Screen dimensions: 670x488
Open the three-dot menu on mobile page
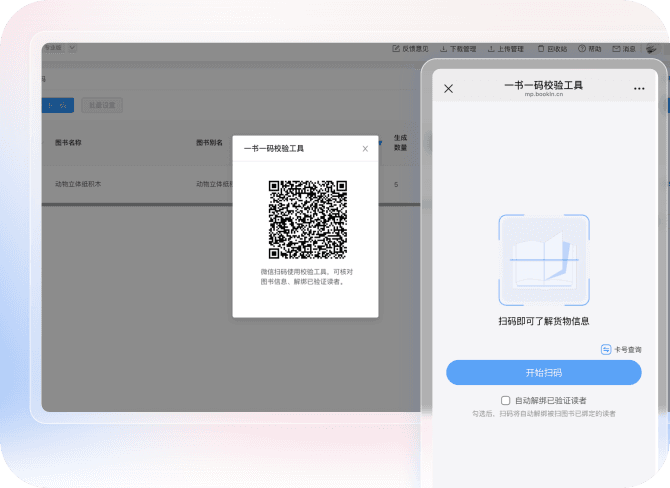click(639, 88)
